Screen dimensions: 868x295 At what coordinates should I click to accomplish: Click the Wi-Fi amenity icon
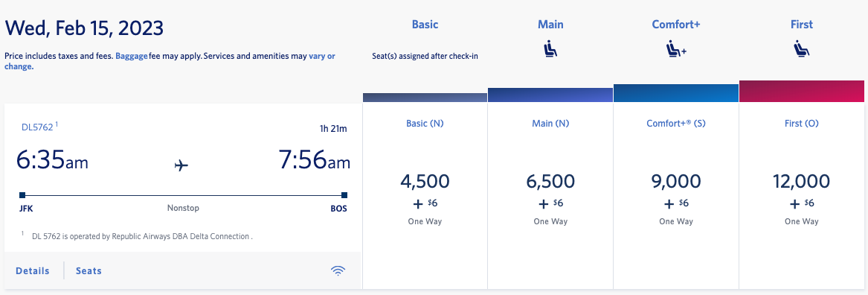tap(338, 270)
